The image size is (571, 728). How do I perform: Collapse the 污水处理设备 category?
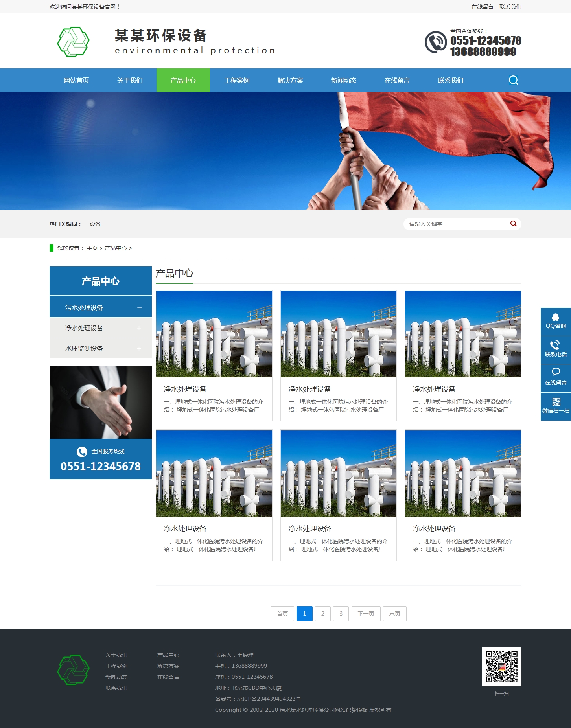click(x=139, y=307)
